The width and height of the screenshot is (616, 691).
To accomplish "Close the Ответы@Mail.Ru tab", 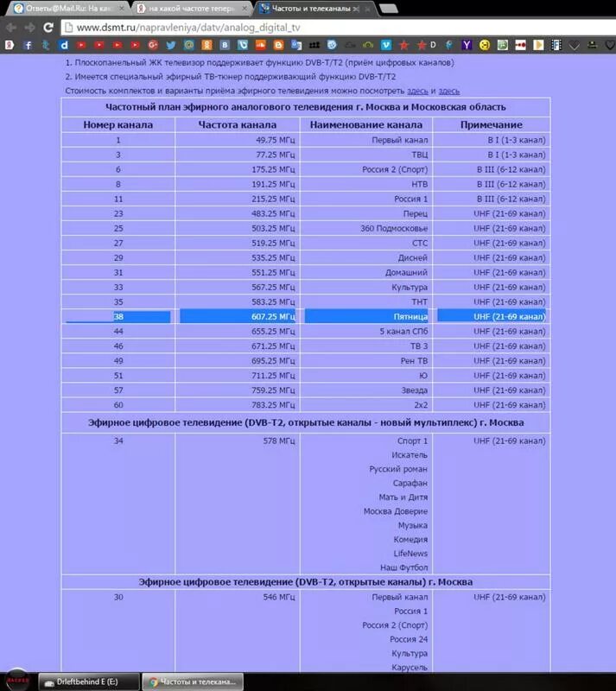I will 121,9.
